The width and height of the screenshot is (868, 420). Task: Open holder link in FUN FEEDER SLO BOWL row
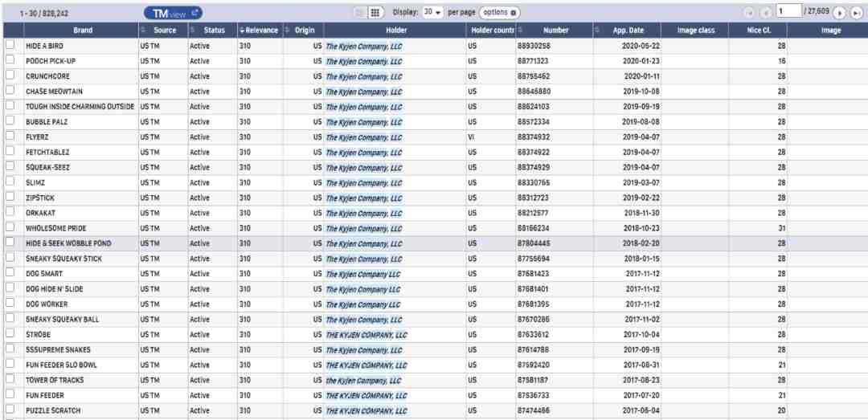pos(366,365)
